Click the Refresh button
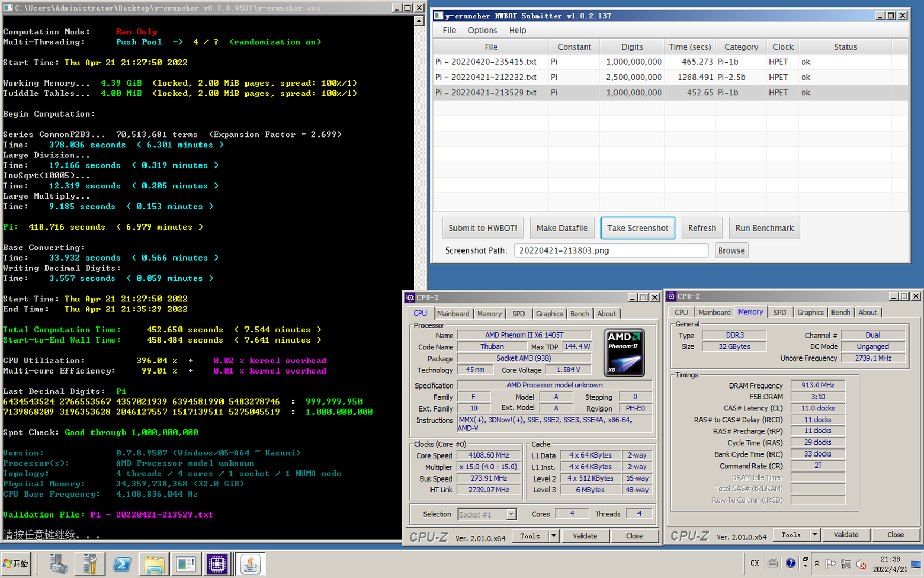The width and height of the screenshot is (924, 578). (x=702, y=228)
